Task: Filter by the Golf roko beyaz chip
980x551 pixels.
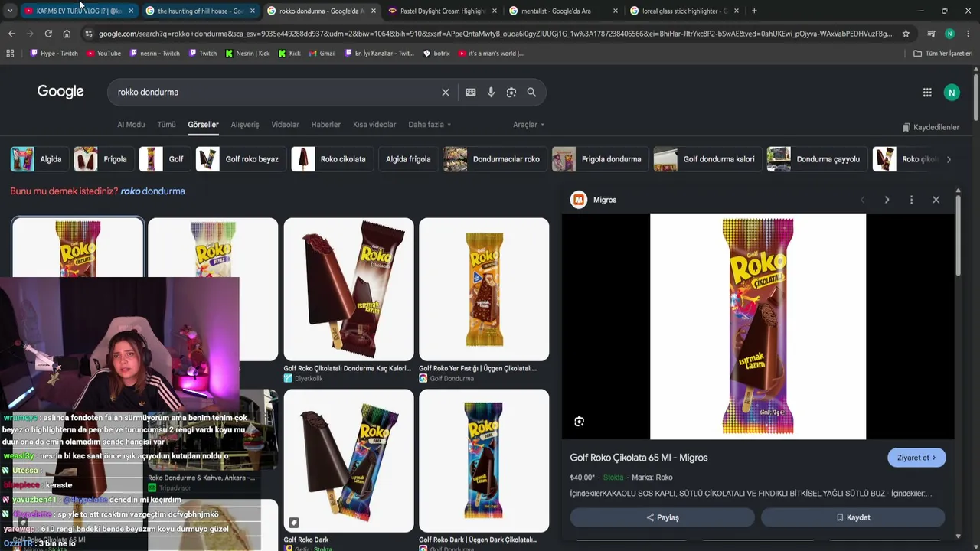Action: pos(240,159)
